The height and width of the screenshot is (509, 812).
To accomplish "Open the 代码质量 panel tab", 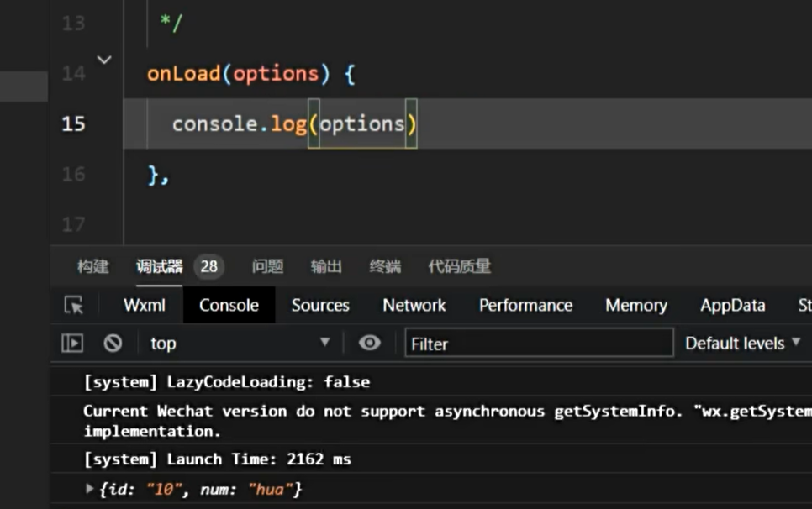I will pyautogui.click(x=459, y=267).
